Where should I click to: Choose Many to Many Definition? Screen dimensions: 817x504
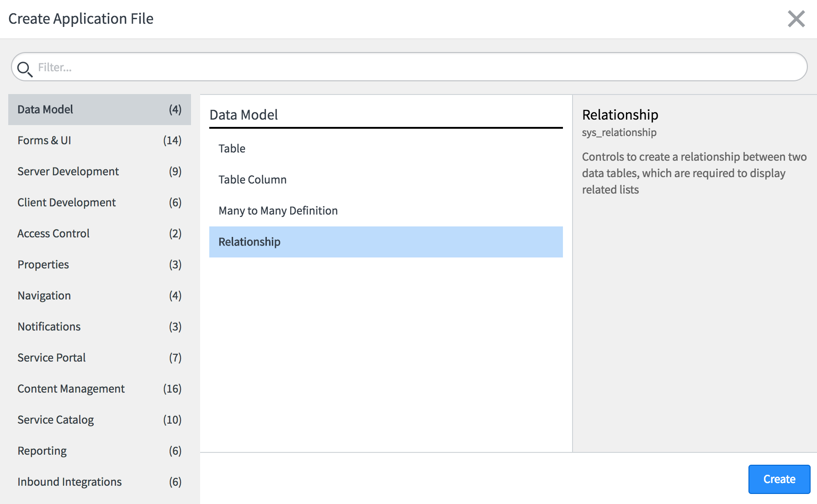tap(386, 211)
